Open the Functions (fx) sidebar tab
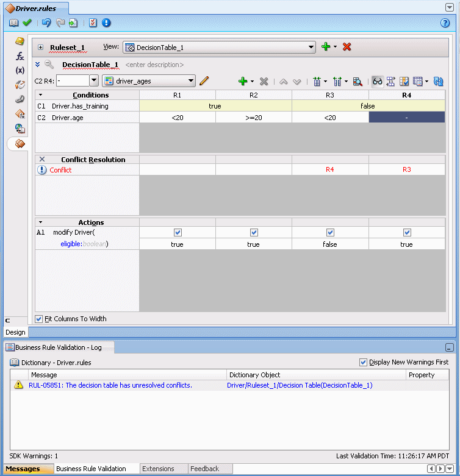 coord(20,56)
